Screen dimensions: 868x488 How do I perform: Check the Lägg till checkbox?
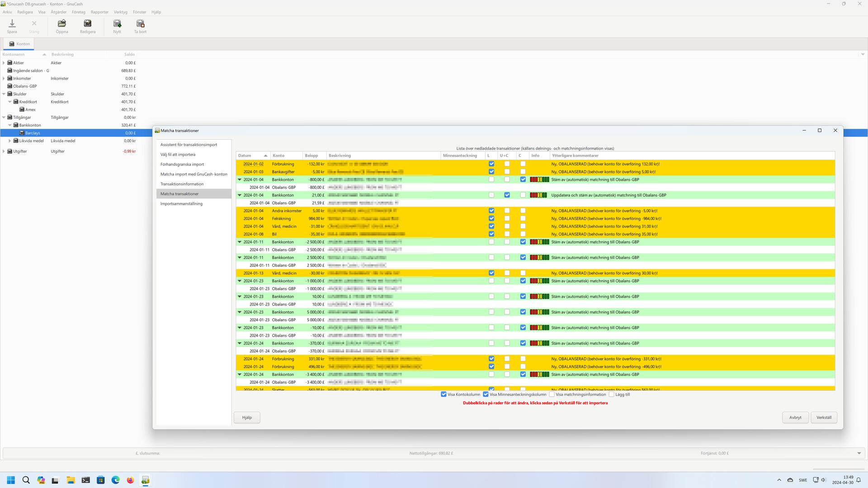(611, 394)
